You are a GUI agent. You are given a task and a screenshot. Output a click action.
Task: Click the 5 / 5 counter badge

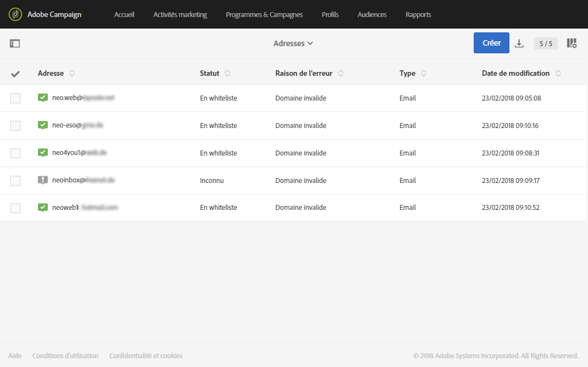tap(546, 43)
